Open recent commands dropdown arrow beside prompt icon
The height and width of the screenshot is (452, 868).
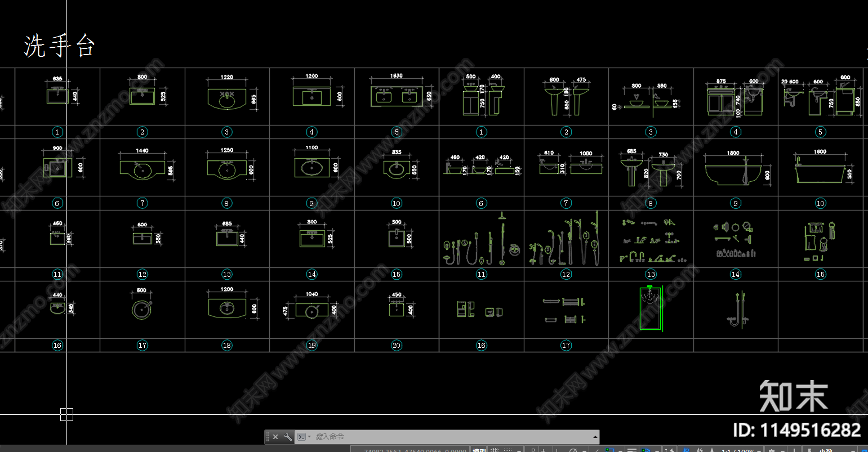click(x=310, y=437)
